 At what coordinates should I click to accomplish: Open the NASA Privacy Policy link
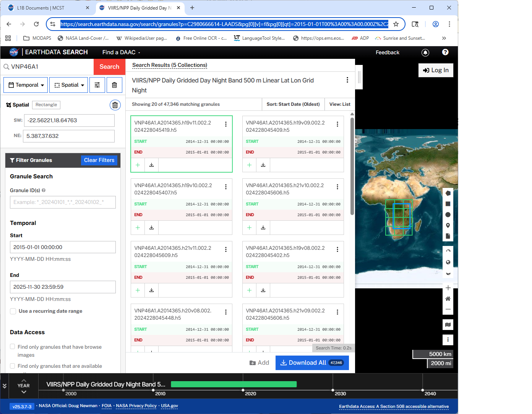click(x=136, y=406)
